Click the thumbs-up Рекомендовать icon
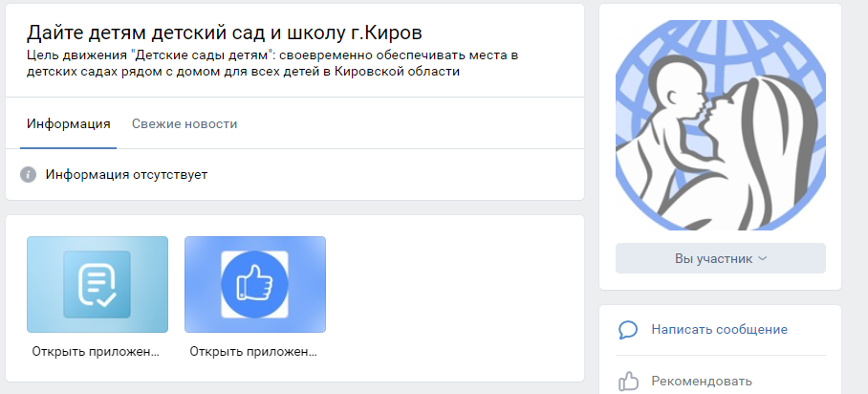This screenshot has height=394, width=868. click(x=628, y=382)
